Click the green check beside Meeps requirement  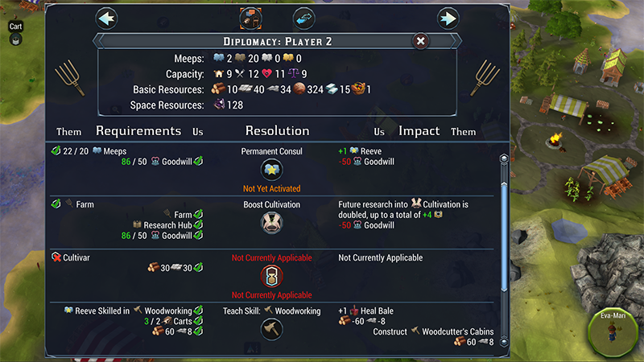coord(55,150)
